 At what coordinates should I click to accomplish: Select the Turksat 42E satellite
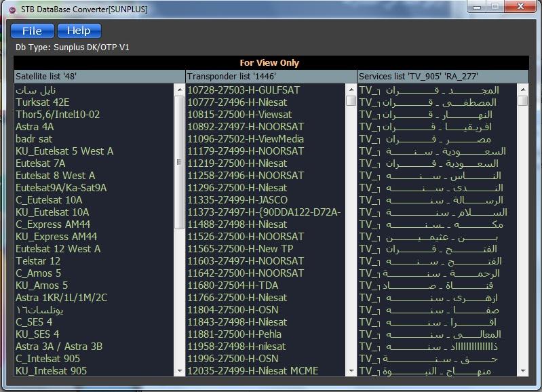pyautogui.click(x=94, y=102)
